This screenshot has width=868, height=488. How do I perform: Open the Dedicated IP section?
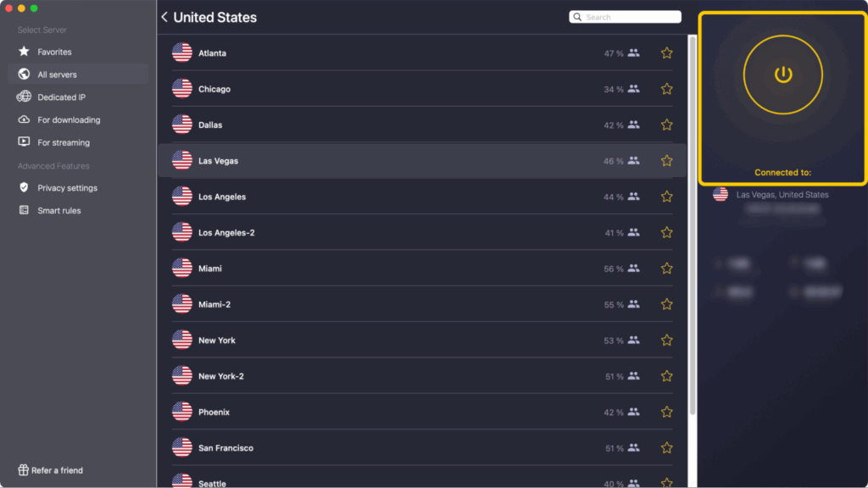pyautogui.click(x=61, y=97)
